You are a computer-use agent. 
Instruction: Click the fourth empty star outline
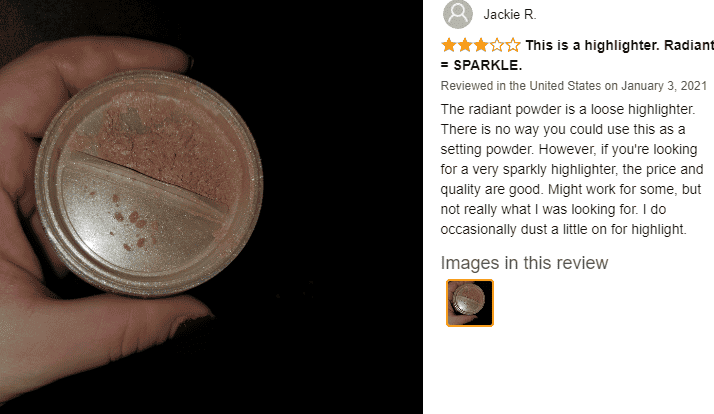[x=497, y=45]
